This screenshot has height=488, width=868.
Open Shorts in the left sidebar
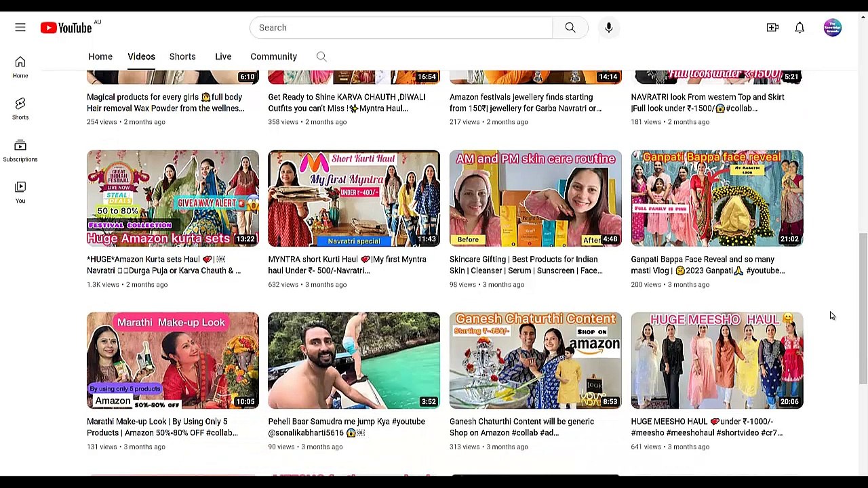point(20,108)
